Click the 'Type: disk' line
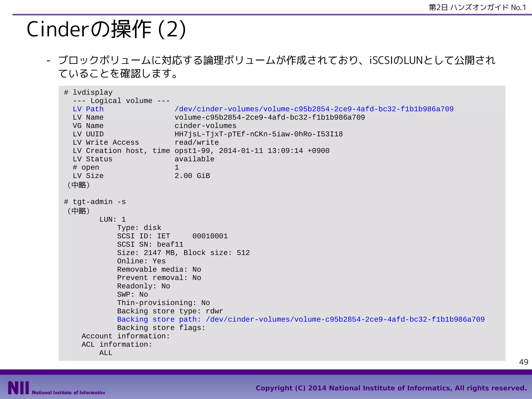Viewport: 532px width, 399px height. (x=139, y=228)
